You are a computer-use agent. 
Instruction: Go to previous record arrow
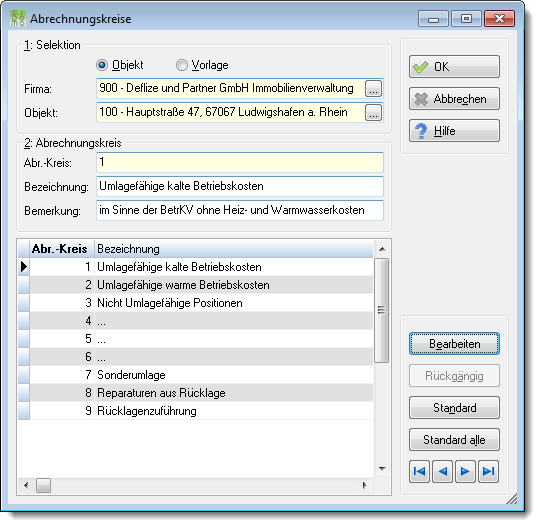point(442,471)
